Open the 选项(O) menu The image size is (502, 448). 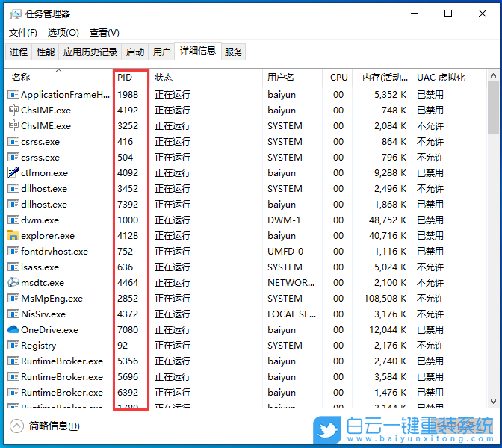coord(63,33)
